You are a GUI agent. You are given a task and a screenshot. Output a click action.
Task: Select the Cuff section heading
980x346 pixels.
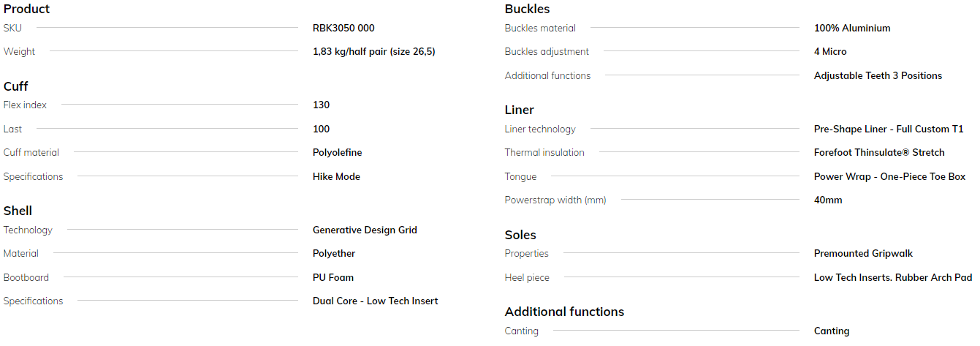(x=15, y=86)
